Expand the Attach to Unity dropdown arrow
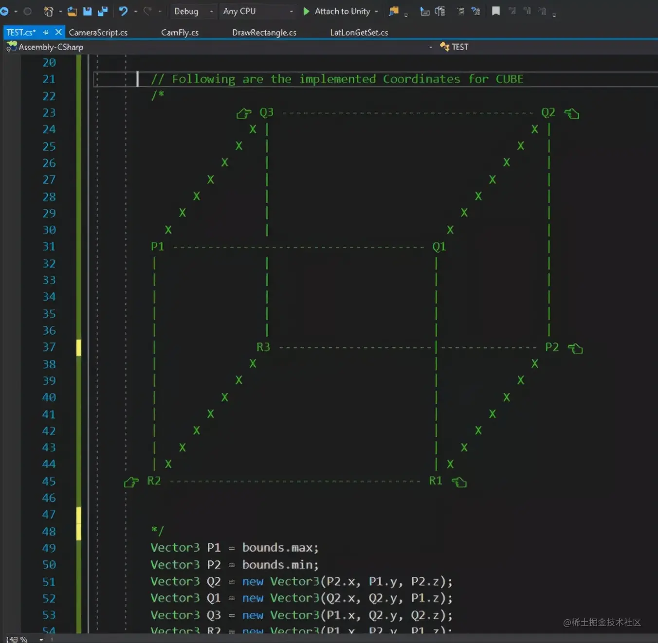 pos(376,11)
